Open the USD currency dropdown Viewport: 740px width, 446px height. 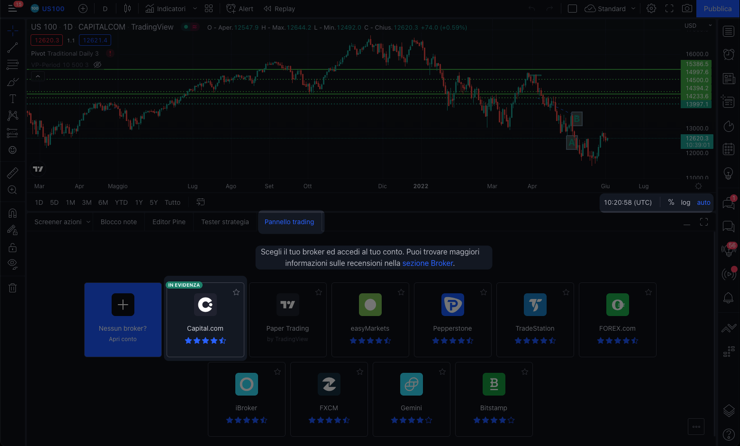[x=698, y=25]
